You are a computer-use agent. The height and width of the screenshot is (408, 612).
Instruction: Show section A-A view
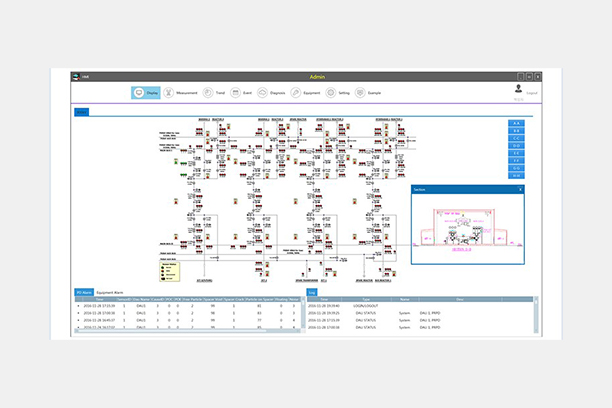pos(516,123)
